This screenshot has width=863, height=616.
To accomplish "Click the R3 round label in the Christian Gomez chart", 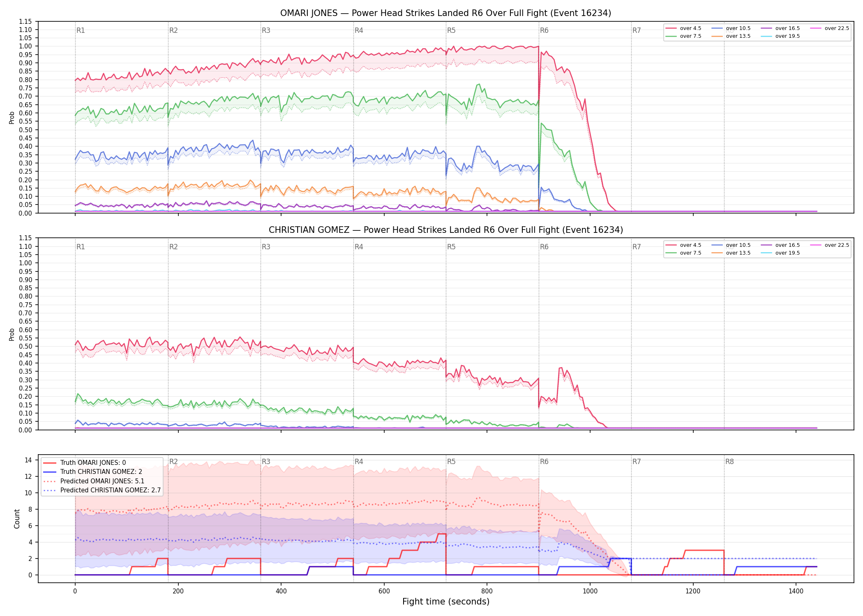I will (x=266, y=247).
